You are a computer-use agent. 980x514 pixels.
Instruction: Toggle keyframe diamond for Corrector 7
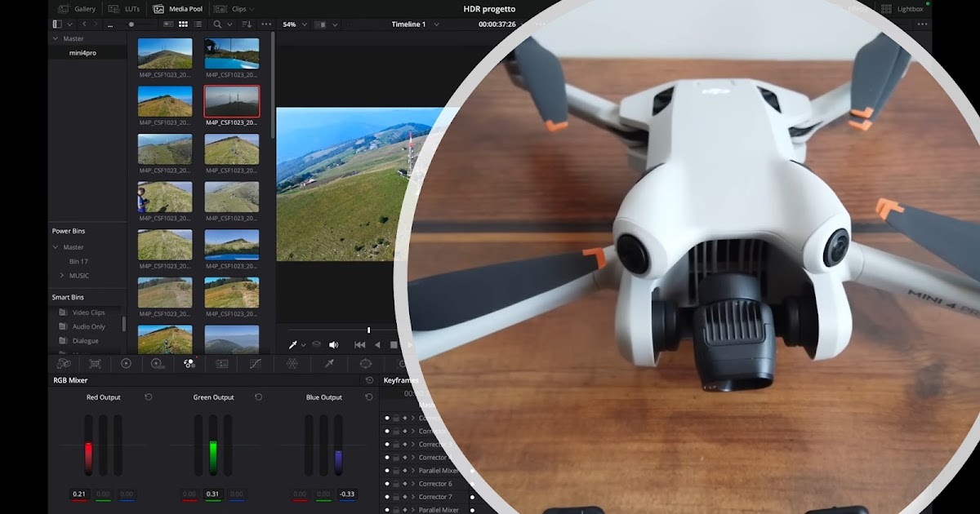(x=404, y=497)
